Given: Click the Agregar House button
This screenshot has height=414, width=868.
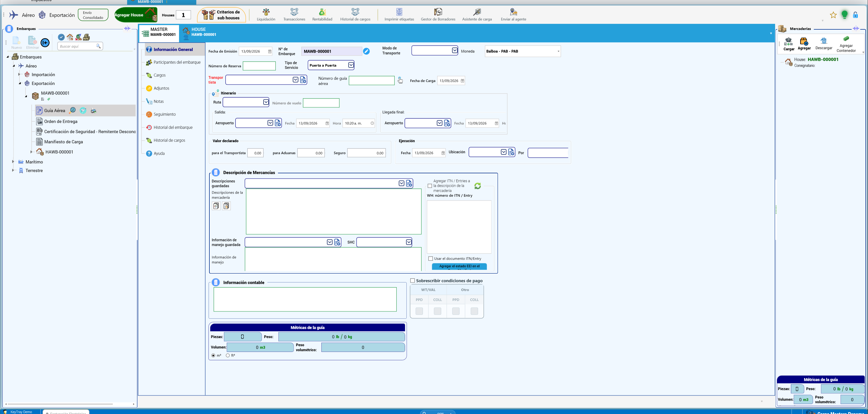Looking at the screenshot, I should (135, 15).
